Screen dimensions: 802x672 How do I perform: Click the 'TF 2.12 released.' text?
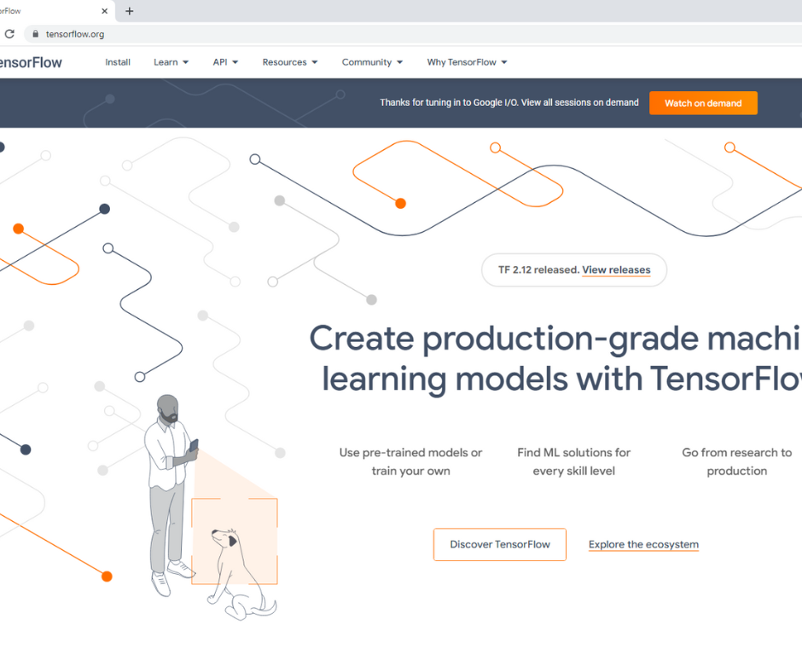click(538, 270)
